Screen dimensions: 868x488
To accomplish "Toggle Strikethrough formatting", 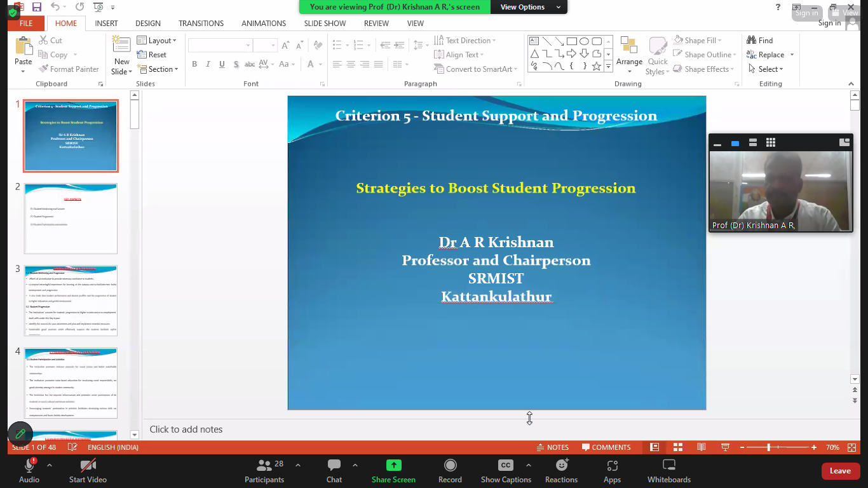I will click(x=250, y=64).
